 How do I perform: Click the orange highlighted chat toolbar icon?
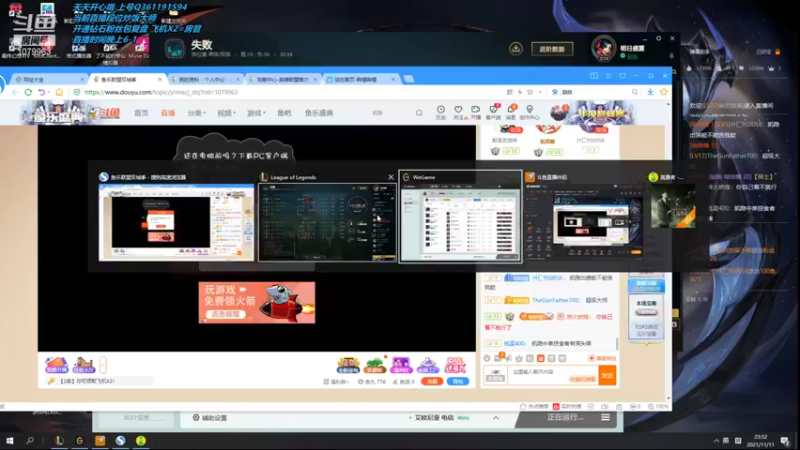tap(540, 358)
